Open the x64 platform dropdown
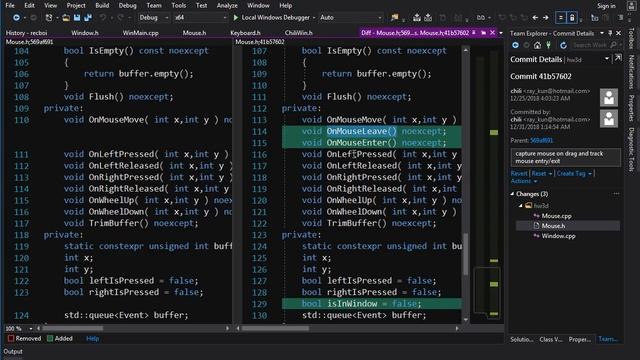Image resolution: width=640 pixels, height=360 pixels. [x=200, y=18]
